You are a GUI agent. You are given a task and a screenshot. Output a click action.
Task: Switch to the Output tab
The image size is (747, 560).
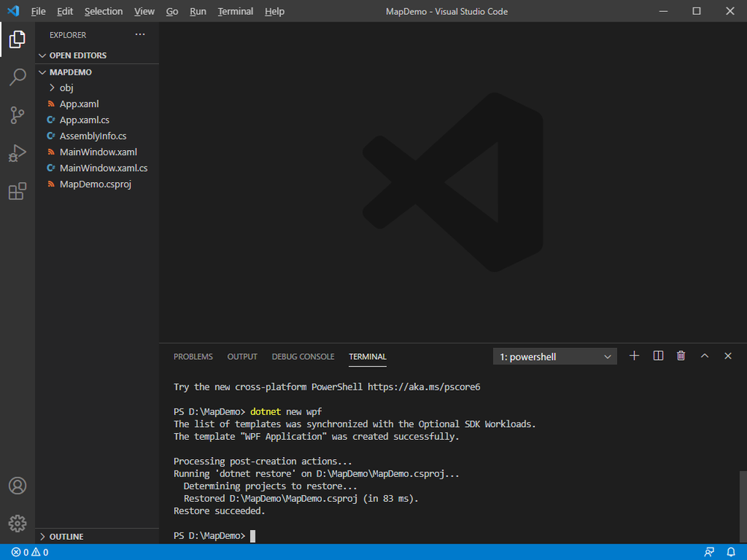(242, 357)
